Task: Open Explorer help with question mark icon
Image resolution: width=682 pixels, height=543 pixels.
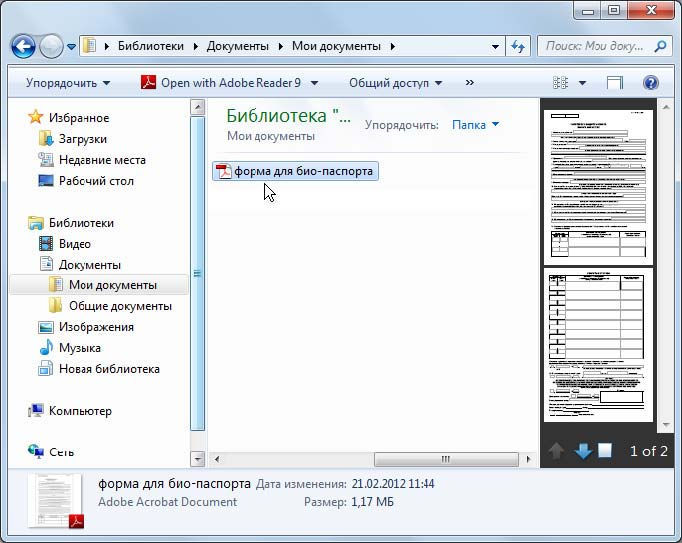Action: point(650,83)
